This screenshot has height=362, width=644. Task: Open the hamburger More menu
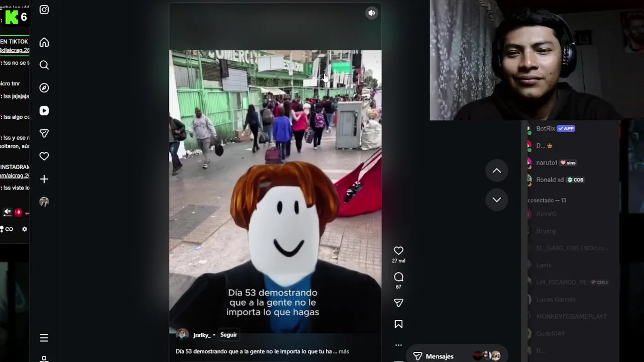tap(44, 338)
